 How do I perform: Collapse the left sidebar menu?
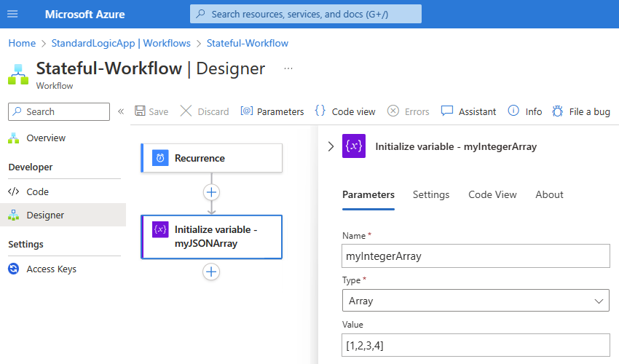121,111
